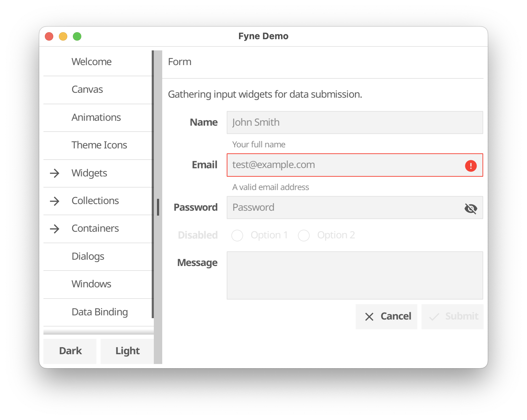
Task: Select Theme Icons in the list
Action: [x=98, y=145]
